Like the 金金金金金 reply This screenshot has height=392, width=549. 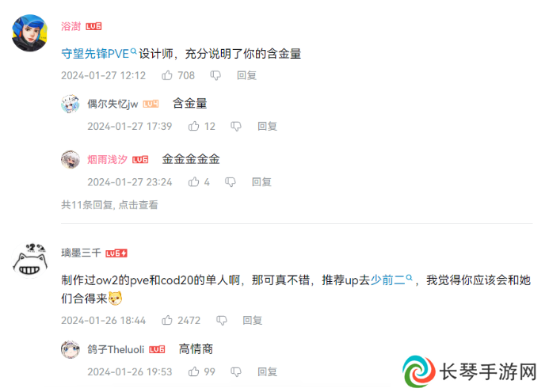(x=193, y=181)
